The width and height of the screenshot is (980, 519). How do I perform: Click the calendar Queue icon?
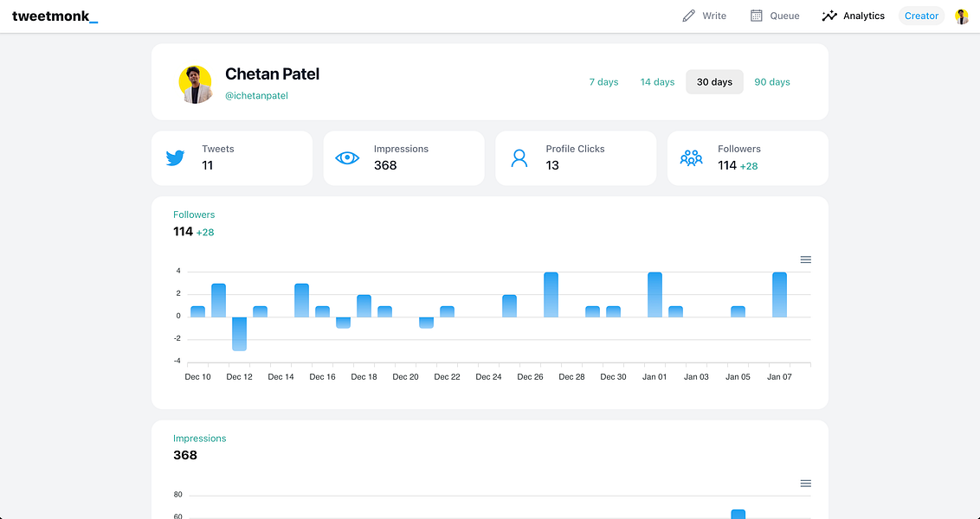[x=757, y=16]
